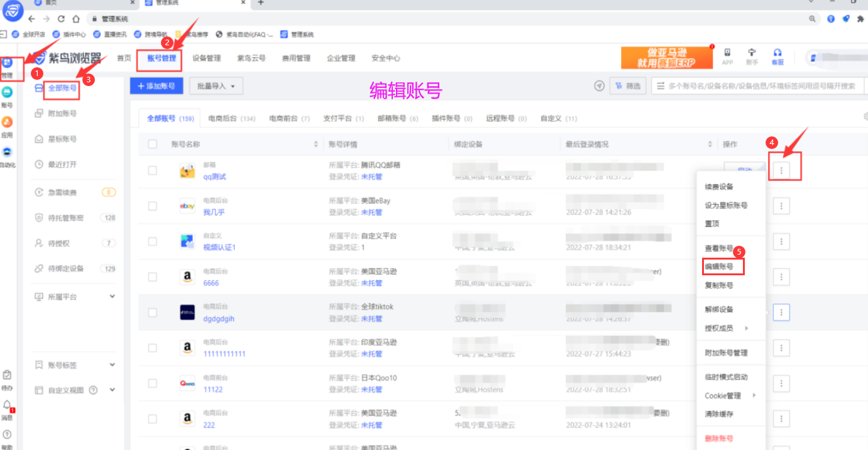Select 编辑账号 from context menu
The image size is (868, 450).
[x=722, y=267]
